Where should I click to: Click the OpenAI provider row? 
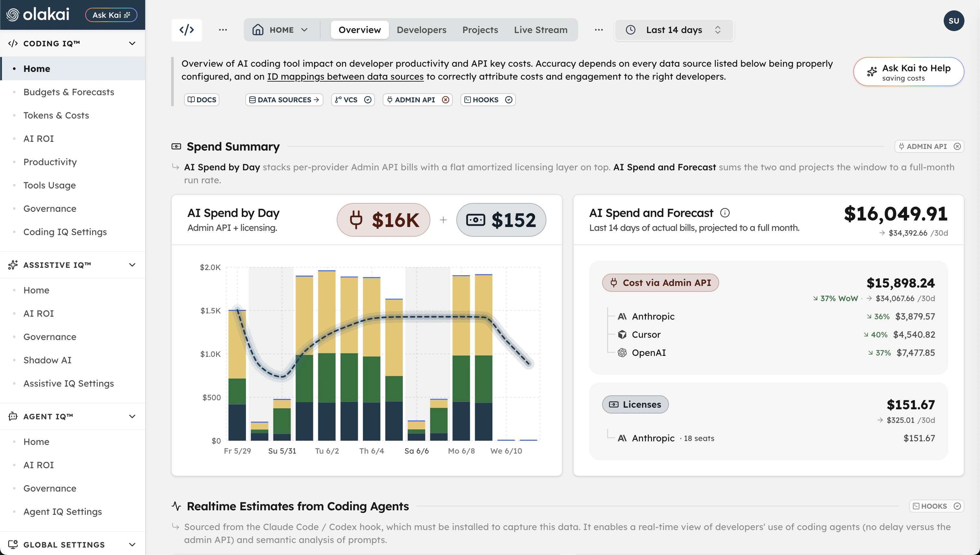(x=776, y=353)
